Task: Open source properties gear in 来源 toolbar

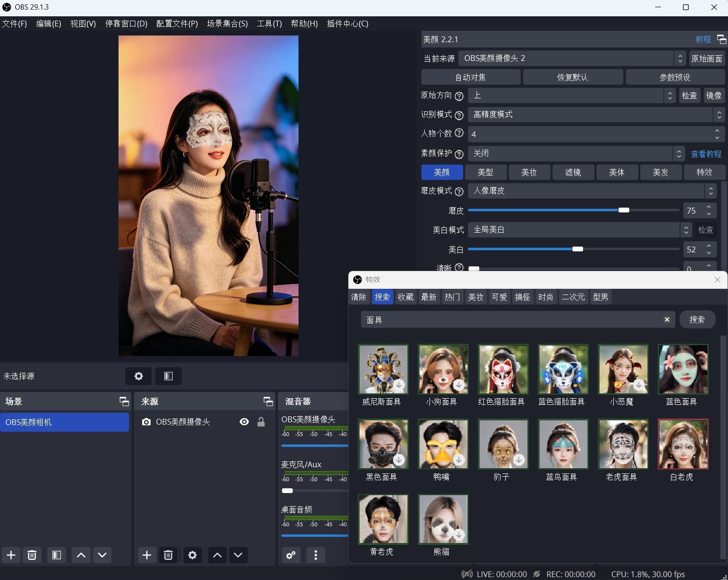Action: click(x=192, y=555)
